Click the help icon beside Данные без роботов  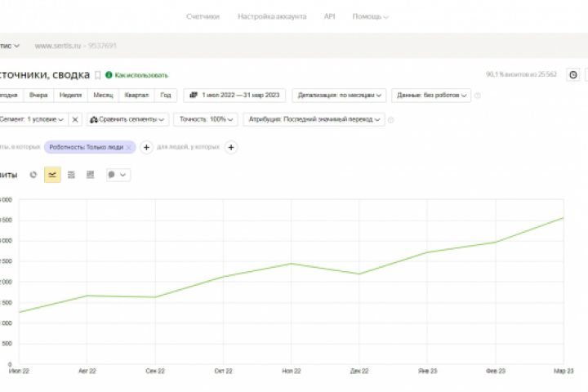[x=478, y=96]
